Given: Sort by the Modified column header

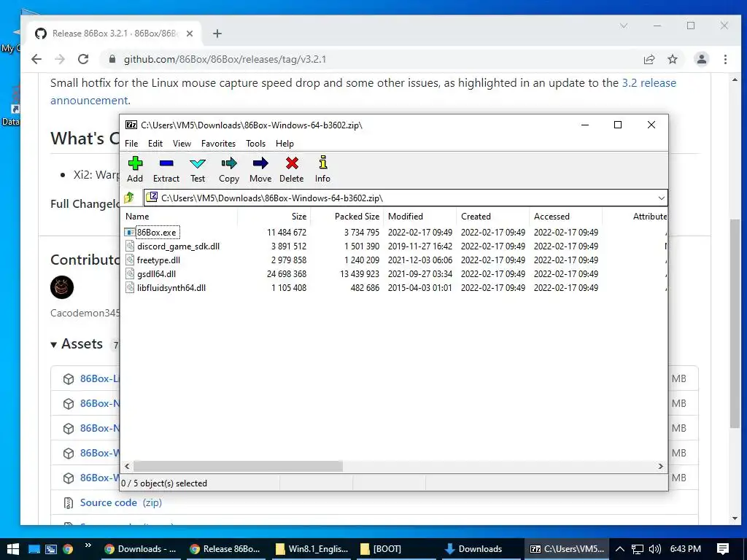Looking at the screenshot, I should point(419,216).
